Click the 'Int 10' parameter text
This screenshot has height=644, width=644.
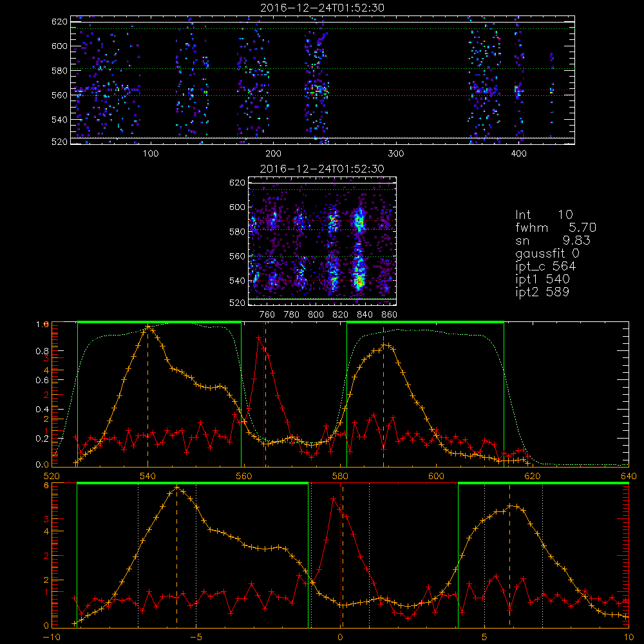point(544,215)
